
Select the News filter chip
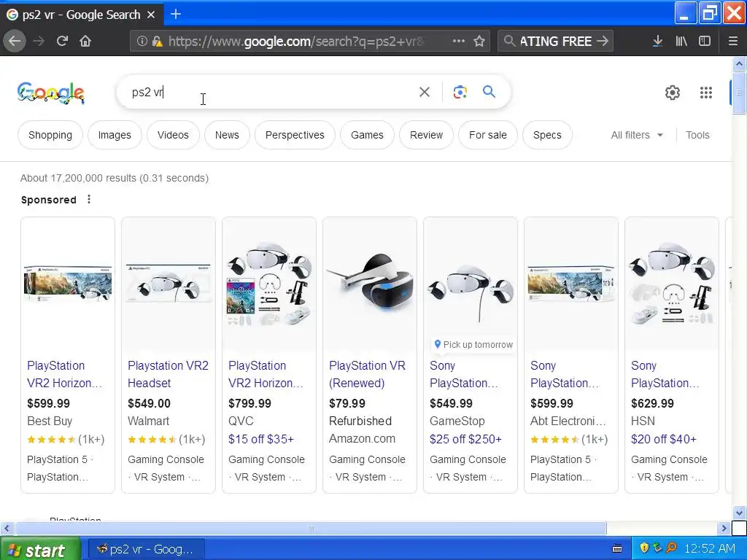click(227, 135)
